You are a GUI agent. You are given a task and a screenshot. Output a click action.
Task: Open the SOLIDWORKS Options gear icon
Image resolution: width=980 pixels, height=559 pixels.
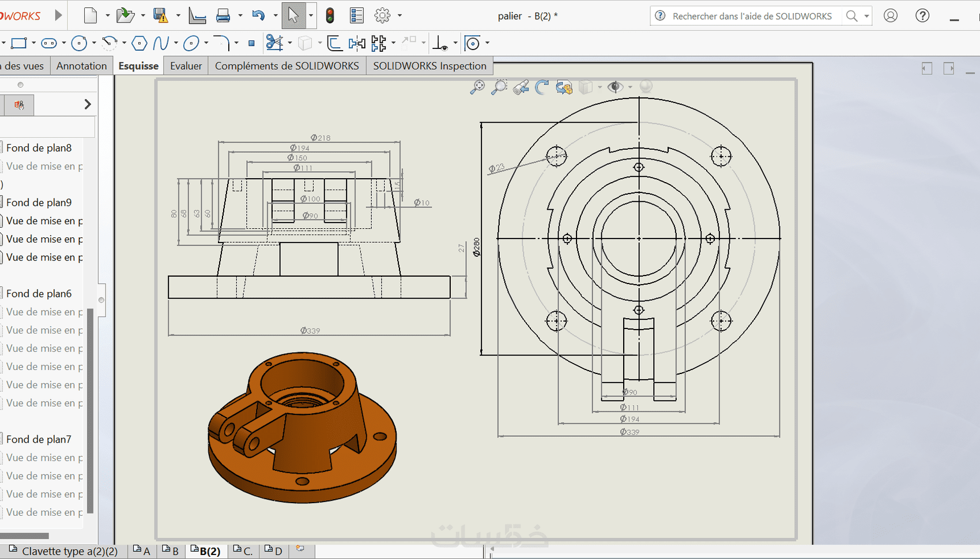point(382,16)
